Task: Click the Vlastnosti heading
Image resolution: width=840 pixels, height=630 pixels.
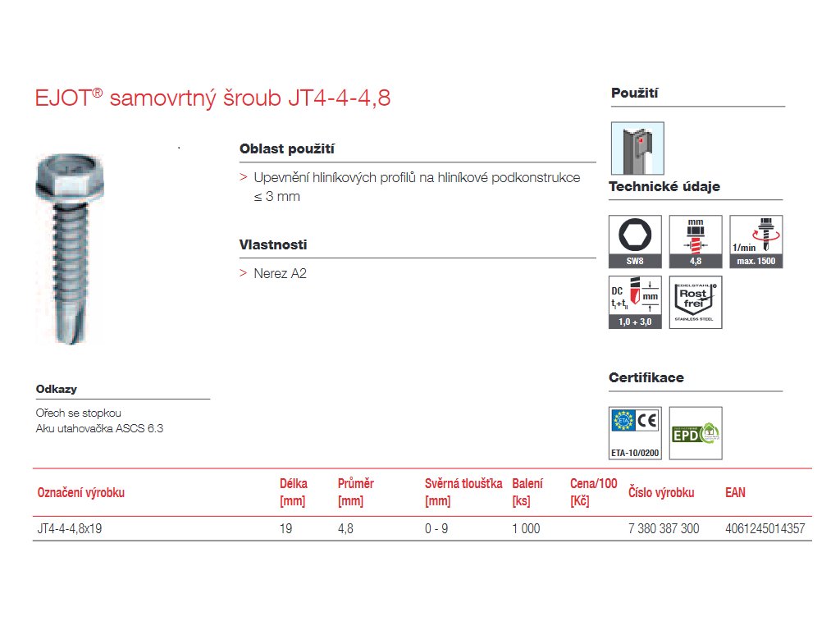Action: [x=273, y=244]
